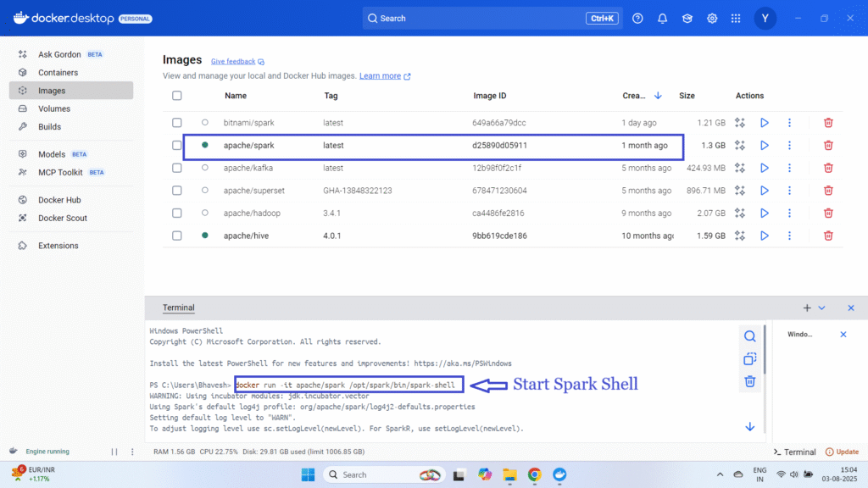Run the apache/hadoop image
The image size is (868, 488).
click(x=764, y=213)
